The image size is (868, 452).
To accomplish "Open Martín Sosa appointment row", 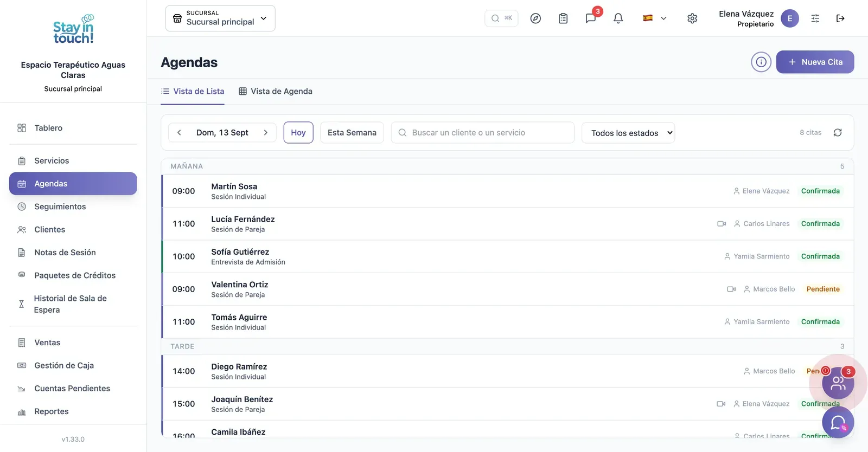I will pos(507,191).
